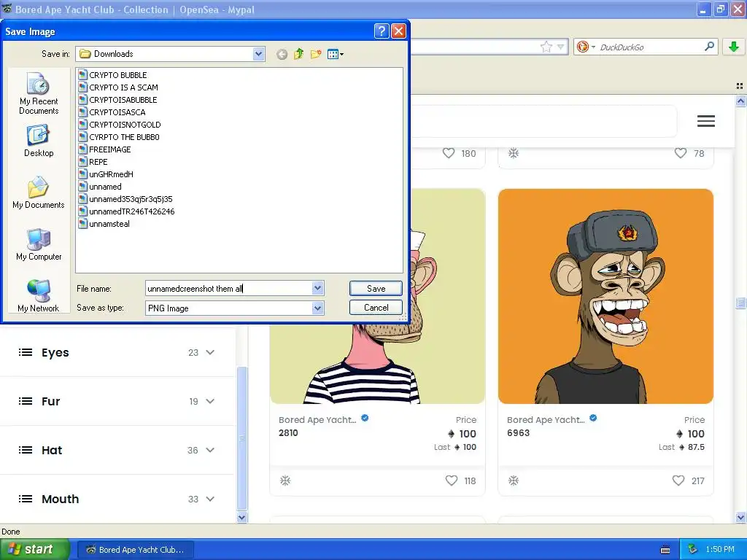Select the REPE file
The image size is (747, 560).
coord(93,161)
